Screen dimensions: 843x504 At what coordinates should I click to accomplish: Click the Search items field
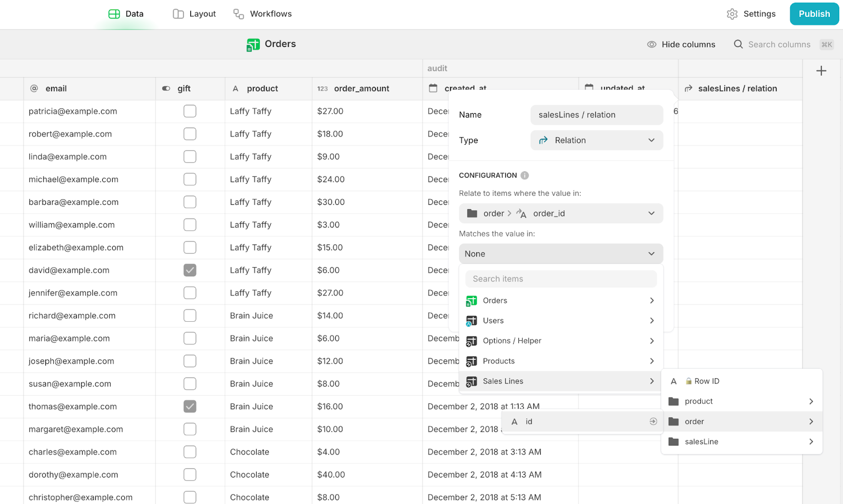click(561, 279)
